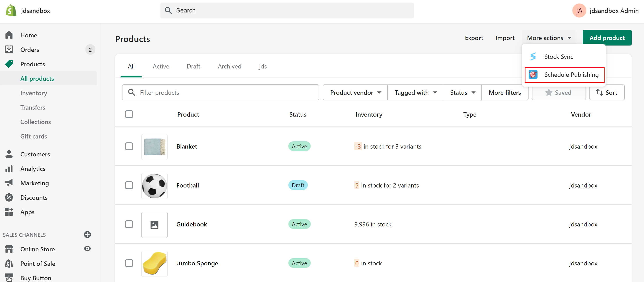Viewport: 644px width, 282px height.
Task: Open Home via house icon
Action: coord(9,35)
